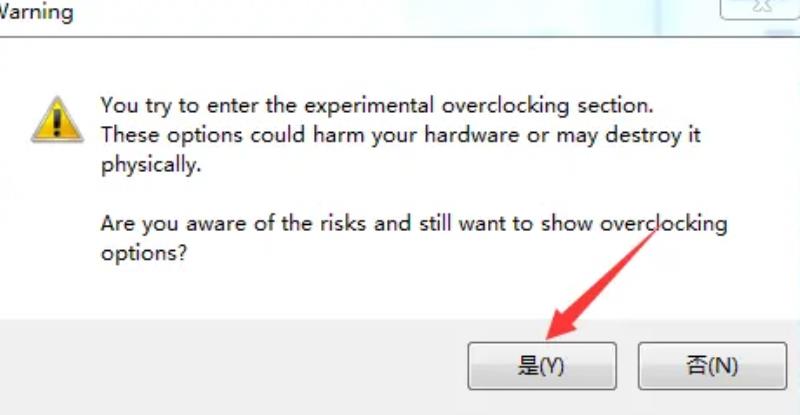
Task: Click the word "experimental" in first sentence
Action: pyautogui.click(x=369, y=106)
